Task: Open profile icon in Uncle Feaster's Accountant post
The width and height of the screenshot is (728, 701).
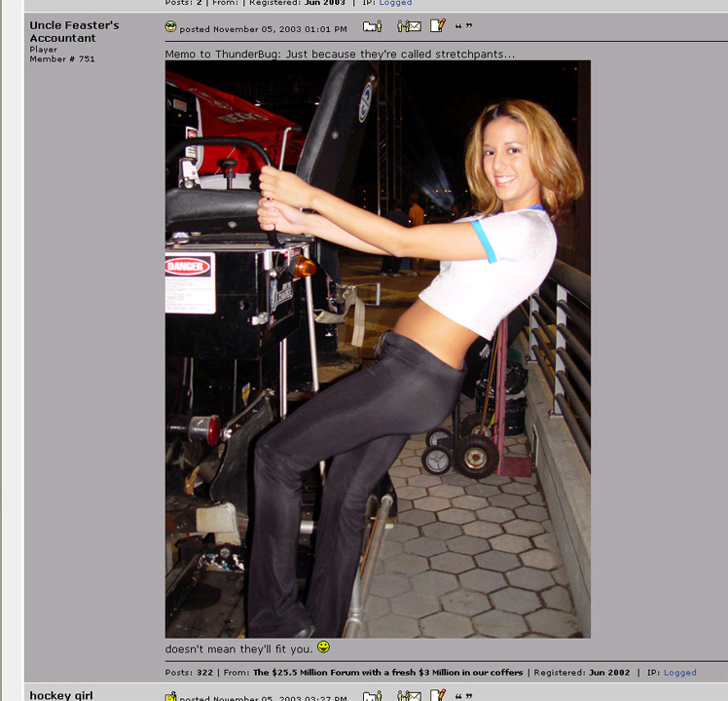Action: 372,26
